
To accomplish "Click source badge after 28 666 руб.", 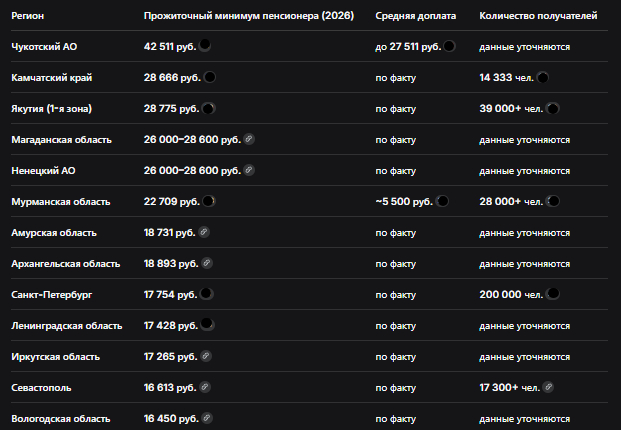I will pyautogui.click(x=210, y=77).
